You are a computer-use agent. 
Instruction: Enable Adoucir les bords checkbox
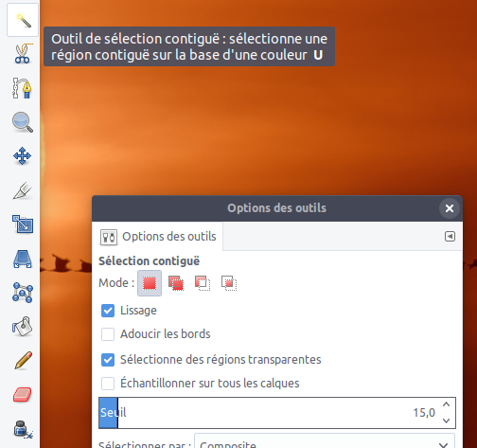tap(108, 334)
